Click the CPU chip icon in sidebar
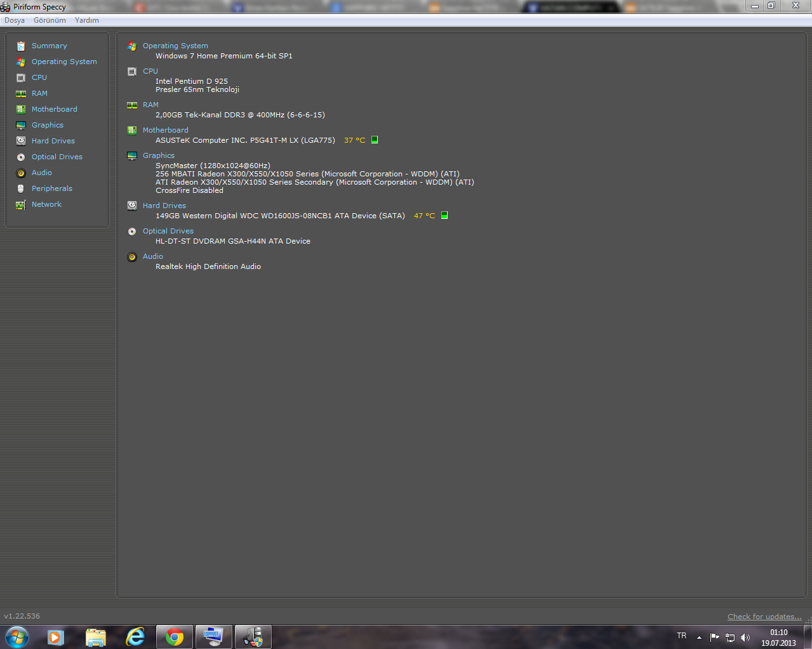 pos(21,77)
